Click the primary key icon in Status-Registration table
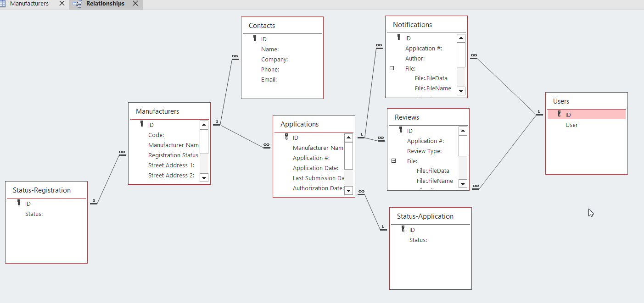This screenshot has width=644, height=303. (19, 203)
